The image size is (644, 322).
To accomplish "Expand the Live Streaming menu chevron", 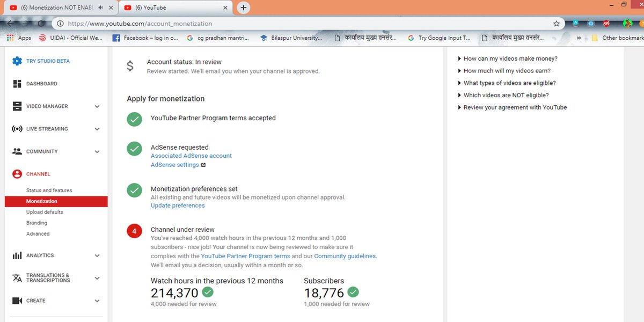I will pyautogui.click(x=97, y=129).
